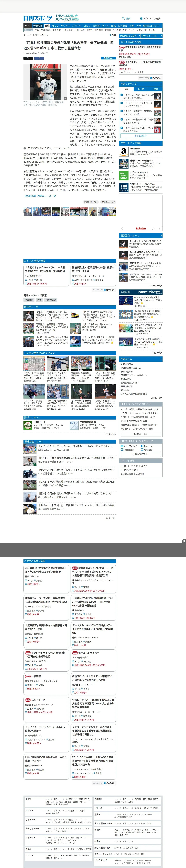Screen dimensions: 186x868
Task: Click the Nikkan Sports logo
Action: [38, 18]
